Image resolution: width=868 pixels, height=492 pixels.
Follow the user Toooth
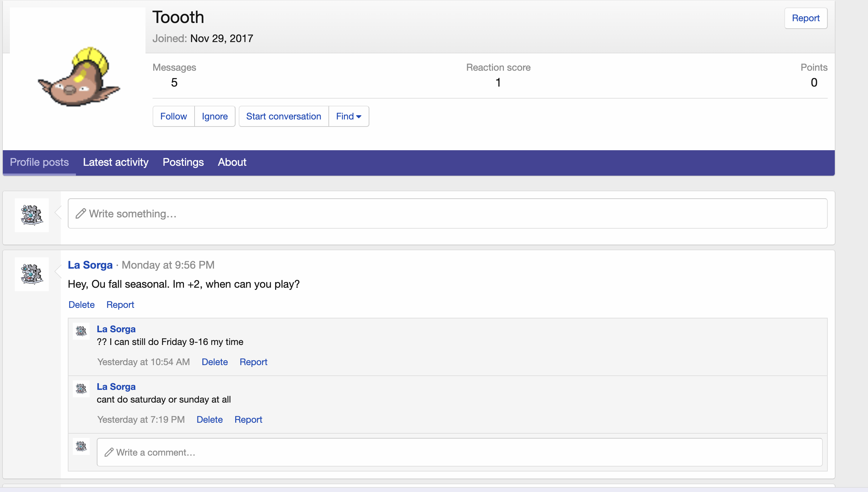coord(173,116)
